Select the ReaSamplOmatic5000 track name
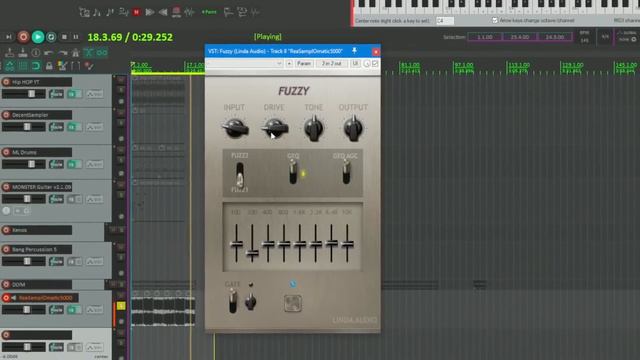The width and height of the screenshot is (640, 360). (45, 298)
